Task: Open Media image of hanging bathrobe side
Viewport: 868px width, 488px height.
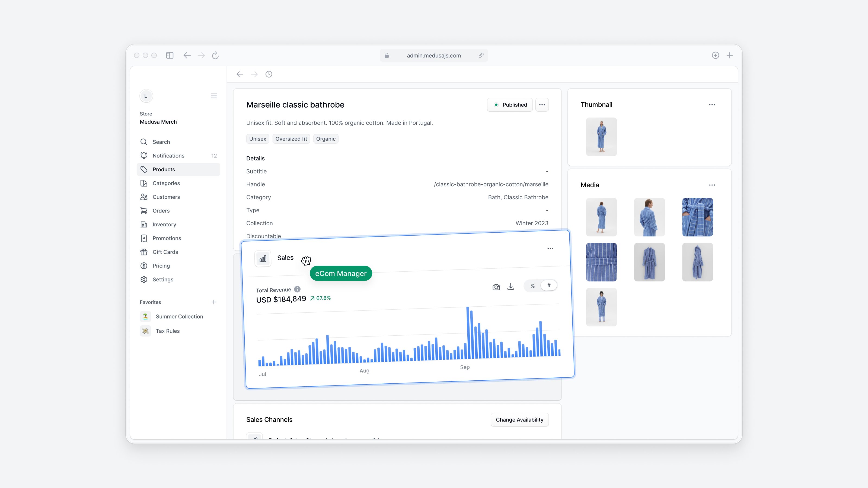Action: click(x=697, y=262)
